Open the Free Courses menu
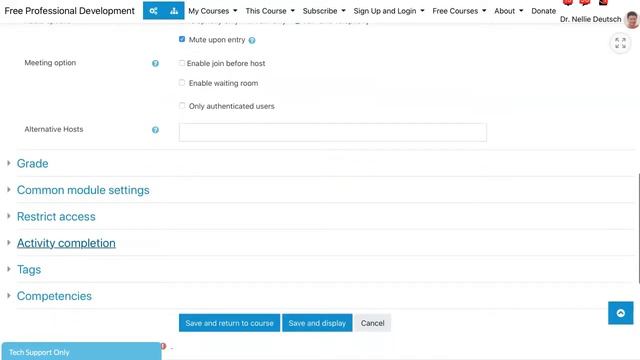 pos(459,11)
